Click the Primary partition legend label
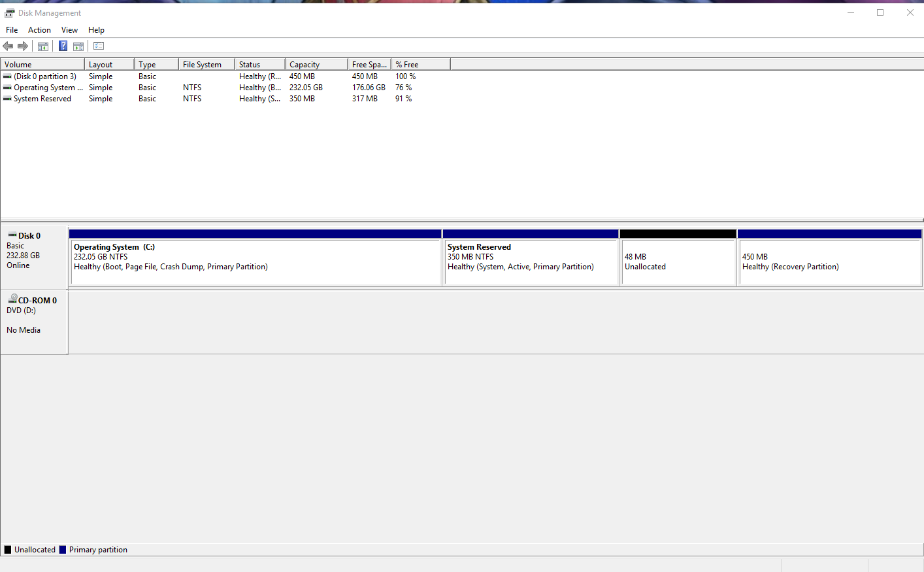 click(x=98, y=550)
